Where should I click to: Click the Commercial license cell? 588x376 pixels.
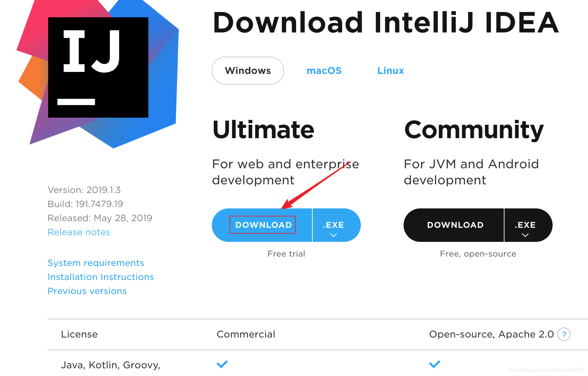click(x=246, y=334)
